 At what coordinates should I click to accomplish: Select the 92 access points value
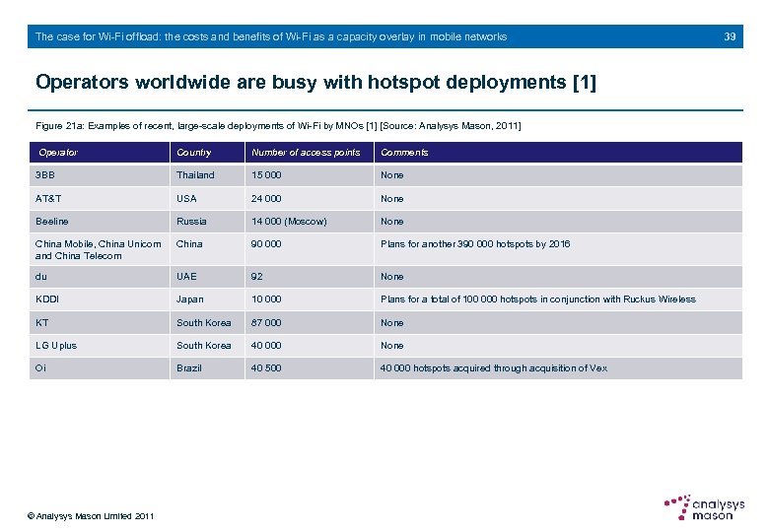pos(257,277)
